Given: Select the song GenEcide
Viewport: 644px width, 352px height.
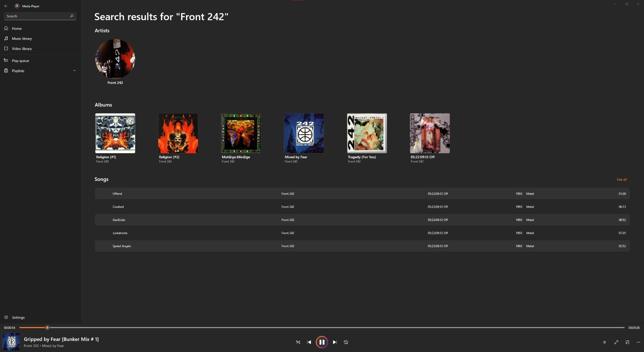Looking at the screenshot, I should (362, 220).
